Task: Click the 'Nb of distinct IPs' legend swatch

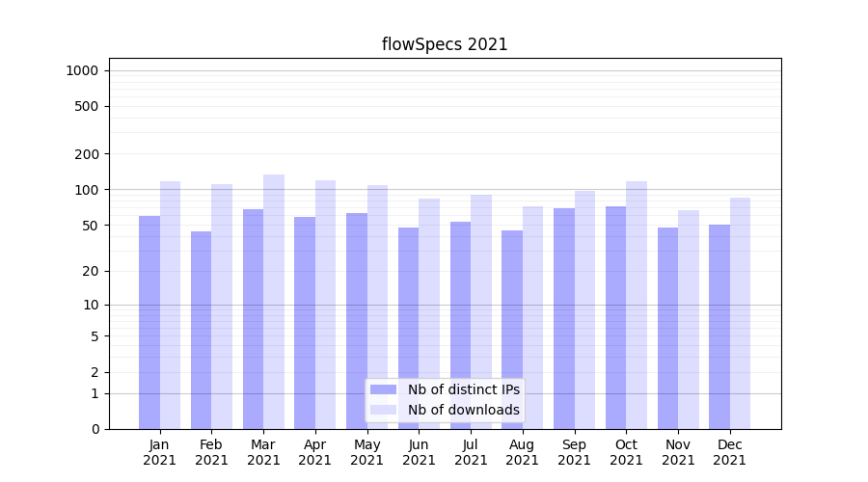Action: point(383,389)
